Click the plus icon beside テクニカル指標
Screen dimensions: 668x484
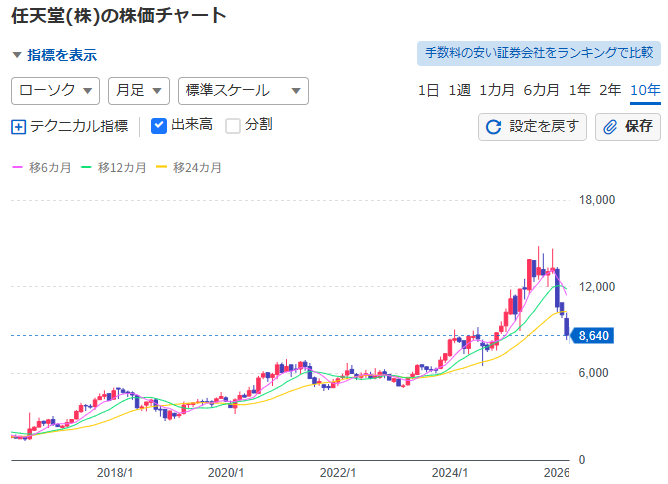coord(18,126)
